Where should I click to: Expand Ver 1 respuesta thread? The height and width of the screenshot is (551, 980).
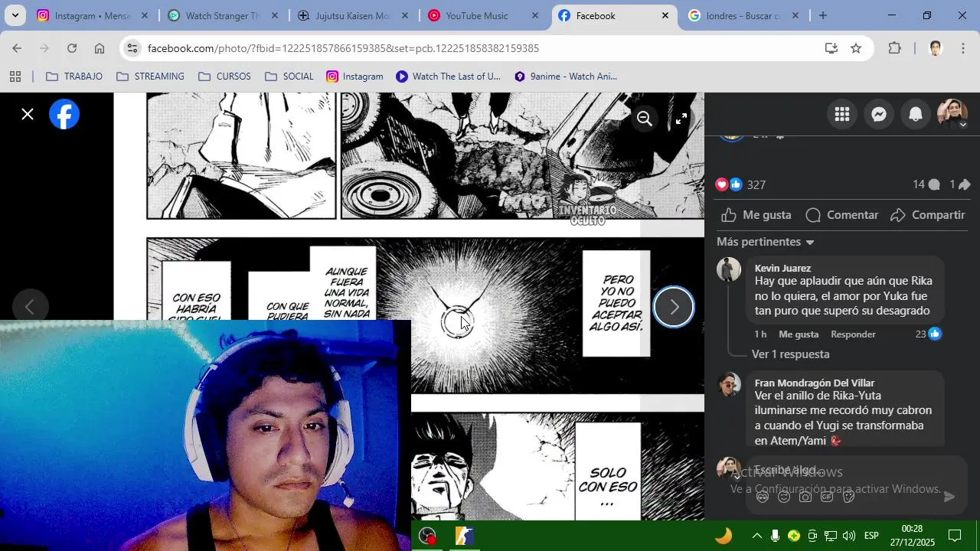790,354
